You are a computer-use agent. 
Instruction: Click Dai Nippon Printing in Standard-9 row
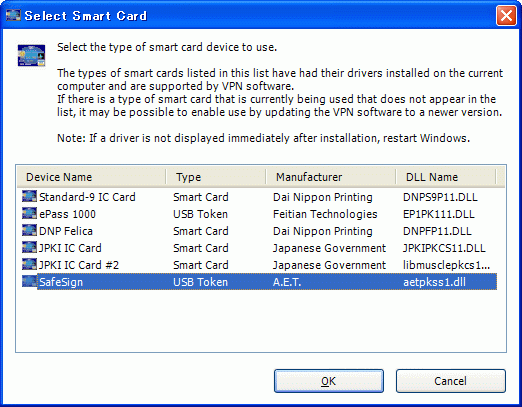pos(322,197)
